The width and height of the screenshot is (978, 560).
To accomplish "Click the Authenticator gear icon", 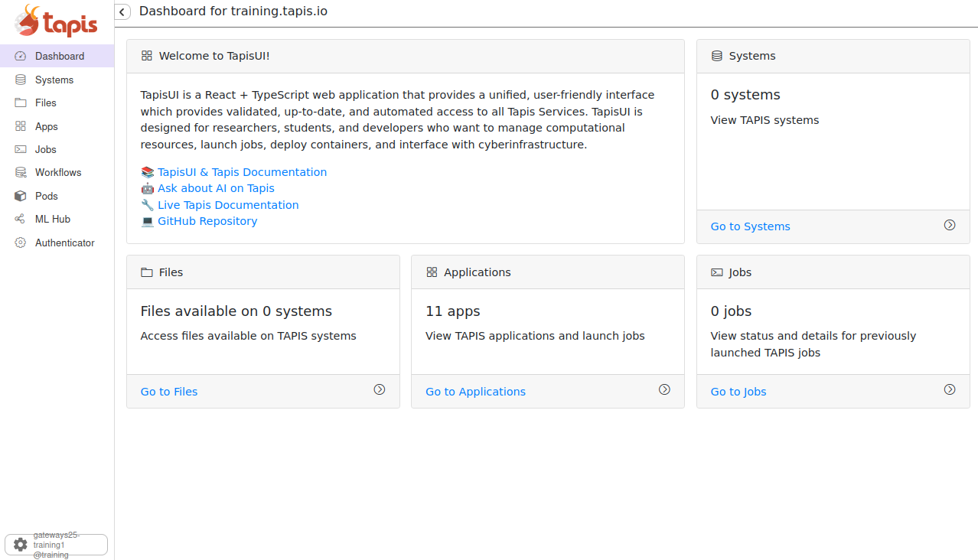I will tap(21, 243).
